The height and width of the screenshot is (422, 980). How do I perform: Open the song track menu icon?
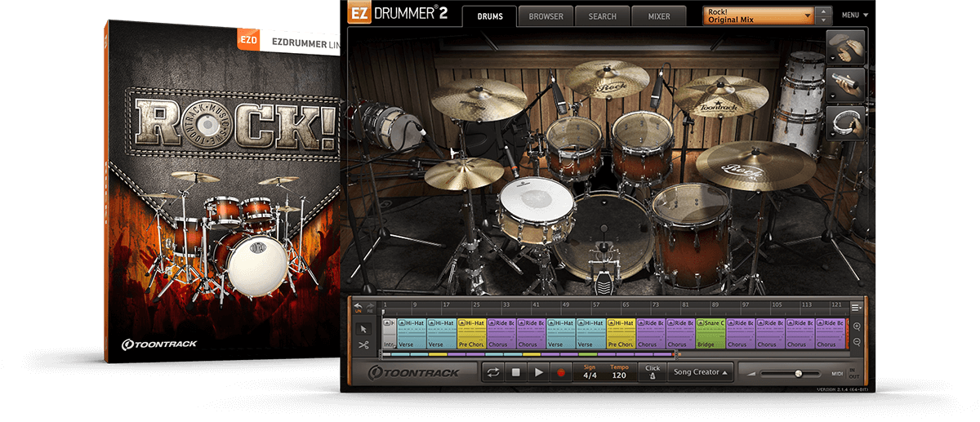point(856,307)
